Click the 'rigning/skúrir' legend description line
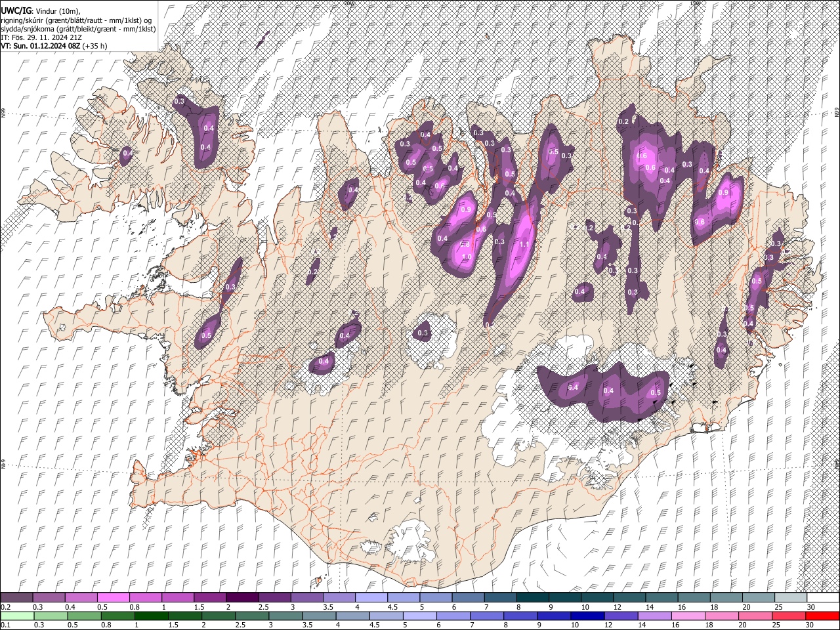 (76, 20)
